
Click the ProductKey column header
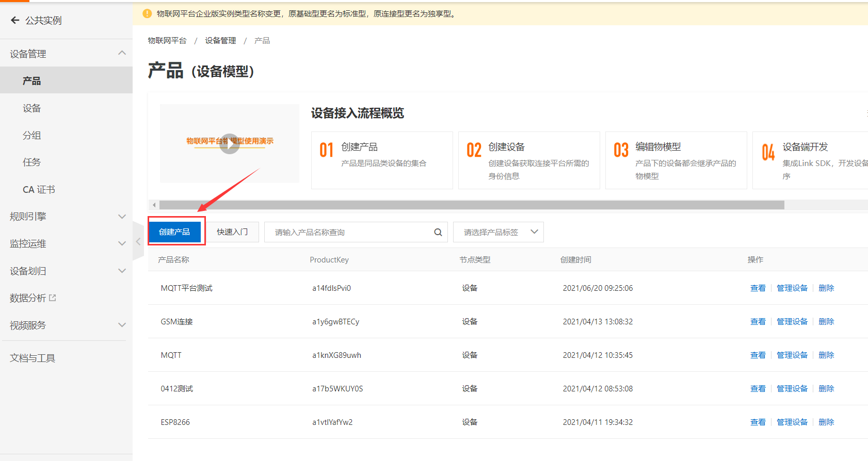(x=329, y=259)
